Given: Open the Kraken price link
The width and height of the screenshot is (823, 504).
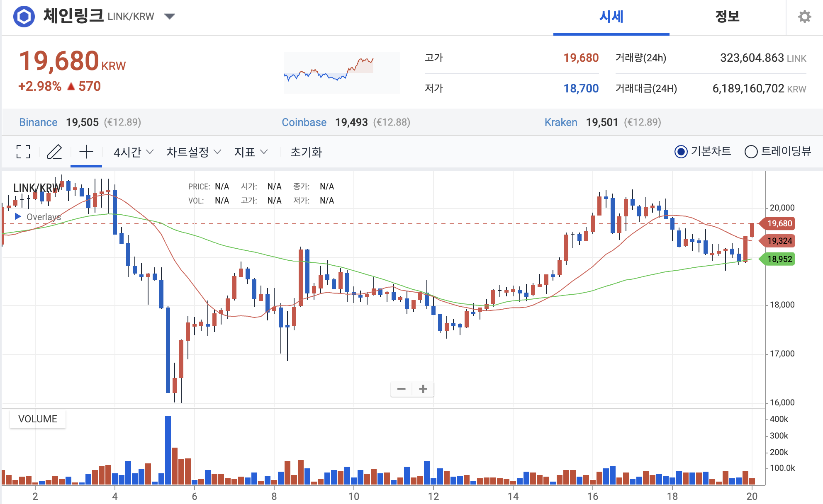Looking at the screenshot, I should point(561,122).
